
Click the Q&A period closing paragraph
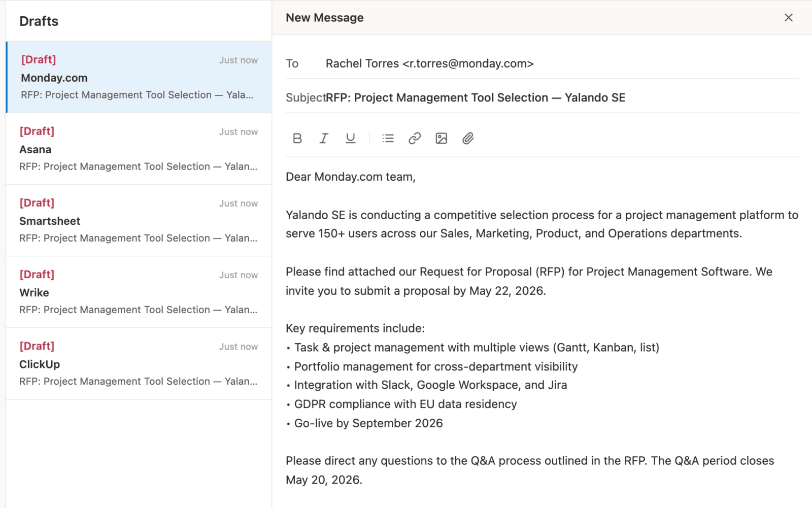coord(530,470)
